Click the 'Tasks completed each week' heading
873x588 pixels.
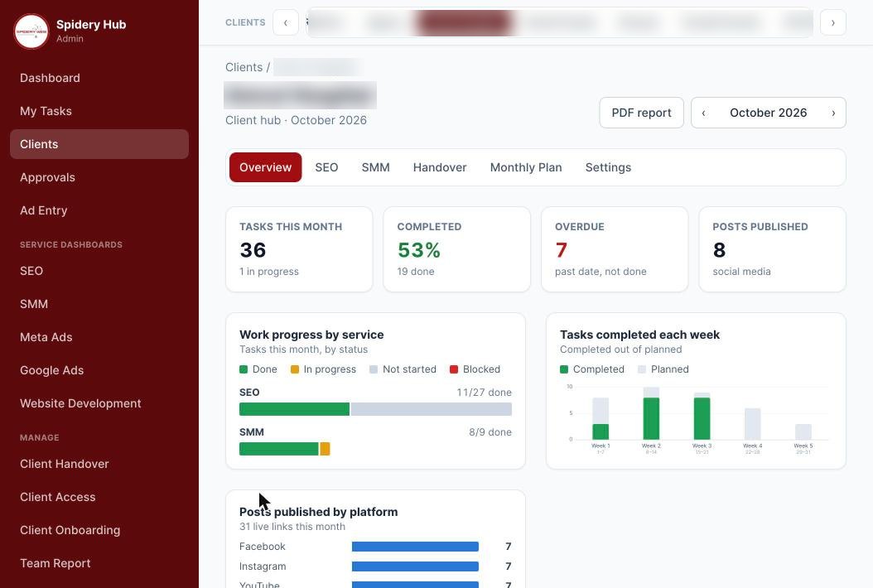(639, 335)
